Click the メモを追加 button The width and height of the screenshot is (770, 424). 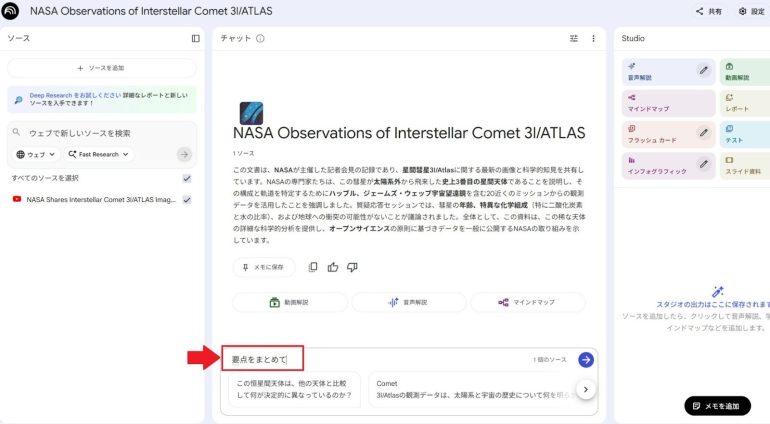coord(717,405)
